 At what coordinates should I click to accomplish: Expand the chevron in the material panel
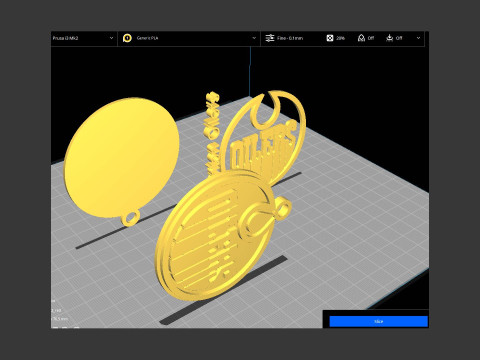pos(254,38)
